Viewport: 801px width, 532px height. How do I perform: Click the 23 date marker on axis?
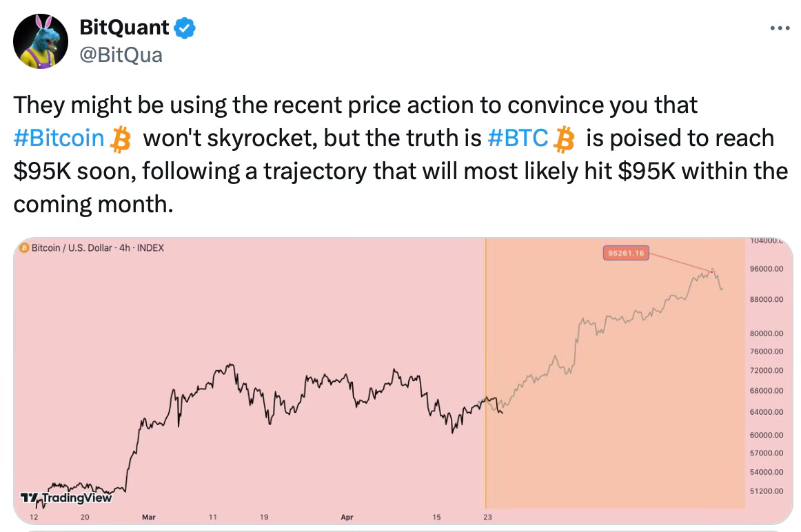point(488,518)
